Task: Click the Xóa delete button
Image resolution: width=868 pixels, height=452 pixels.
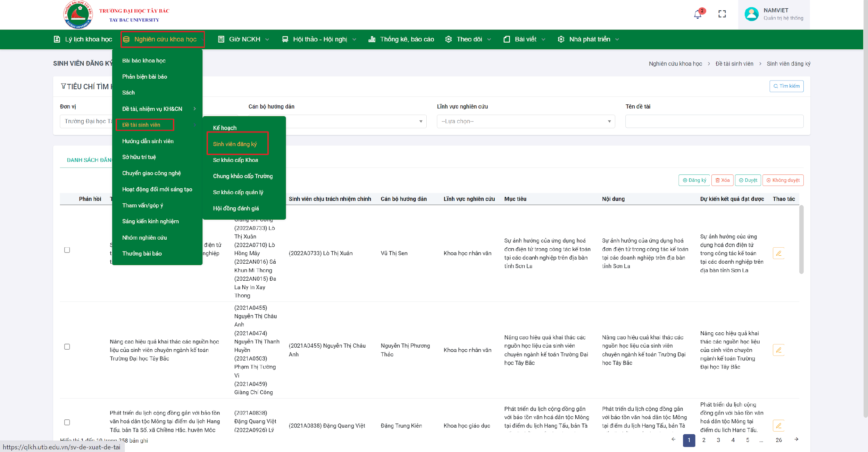Action: [x=723, y=180]
